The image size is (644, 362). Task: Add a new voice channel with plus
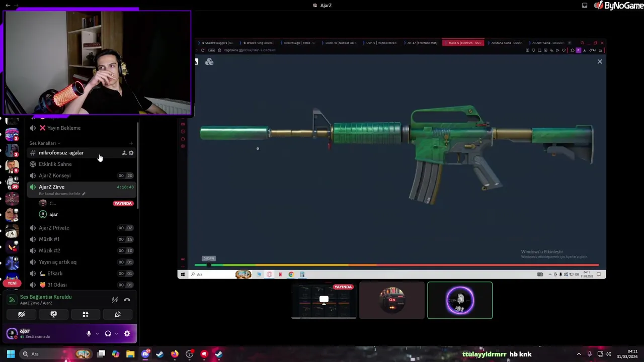coord(131,143)
